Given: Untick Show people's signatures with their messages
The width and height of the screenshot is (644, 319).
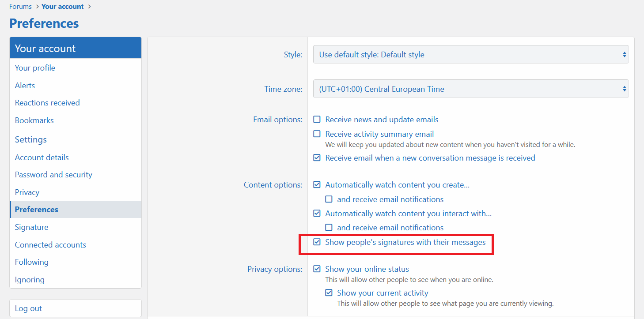Looking at the screenshot, I should pos(317,242).
